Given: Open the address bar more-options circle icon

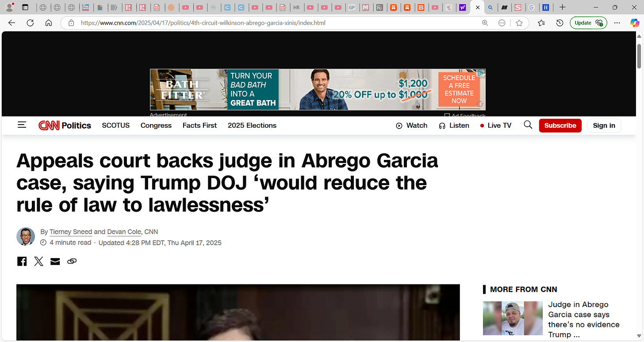Looking at the screenshot, I should 502,23.
